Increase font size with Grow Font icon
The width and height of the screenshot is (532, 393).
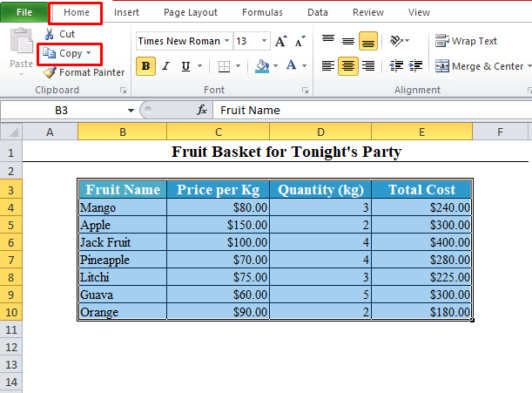(281, 41)
